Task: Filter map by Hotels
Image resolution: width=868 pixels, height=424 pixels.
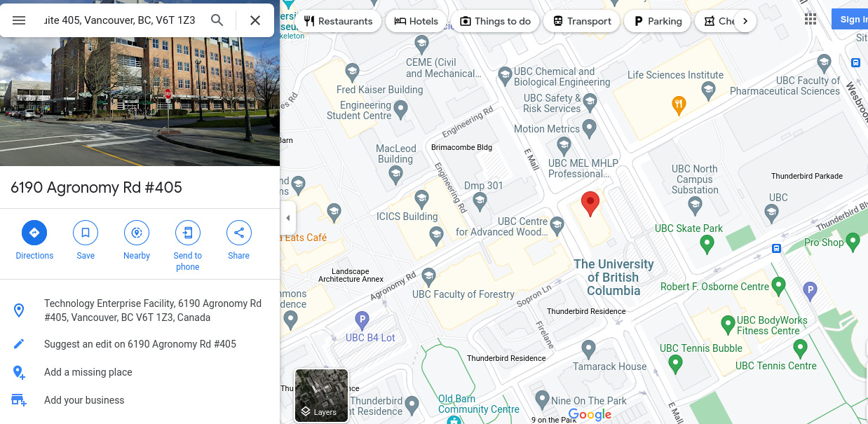Action: (416, 21)
